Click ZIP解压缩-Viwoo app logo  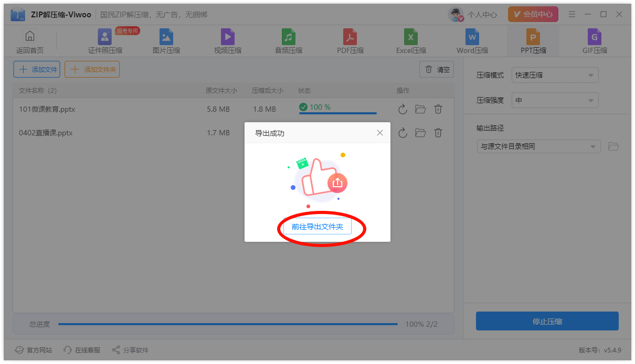click(18, 15)
